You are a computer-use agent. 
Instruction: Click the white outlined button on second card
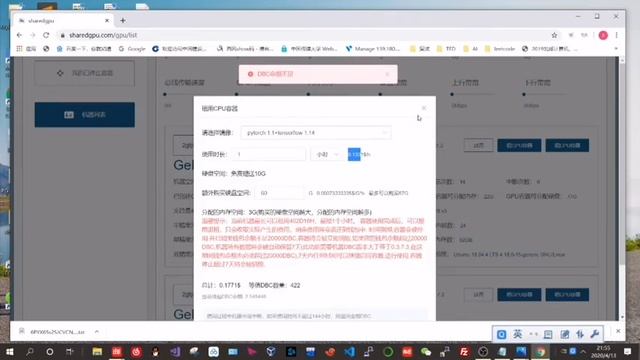[478, 295]
